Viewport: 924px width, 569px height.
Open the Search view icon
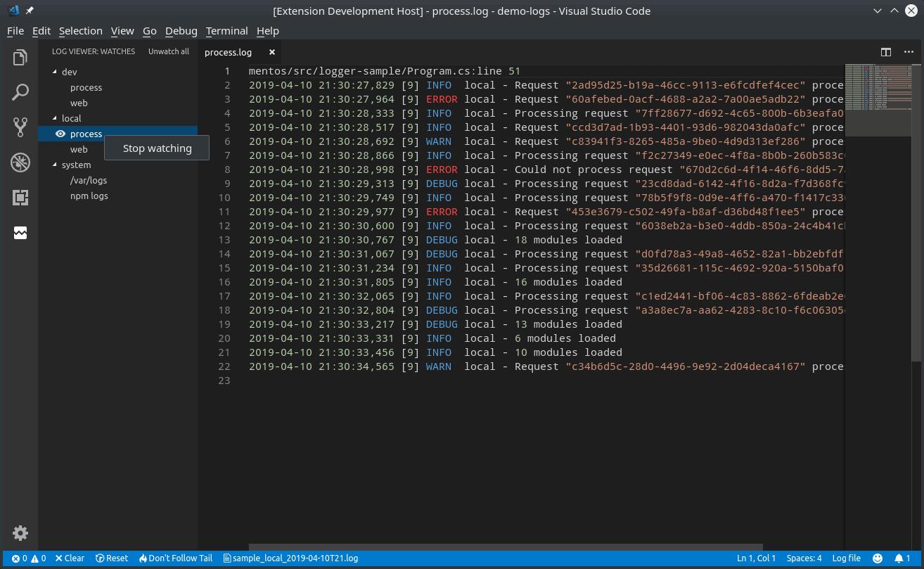point(20,92)
